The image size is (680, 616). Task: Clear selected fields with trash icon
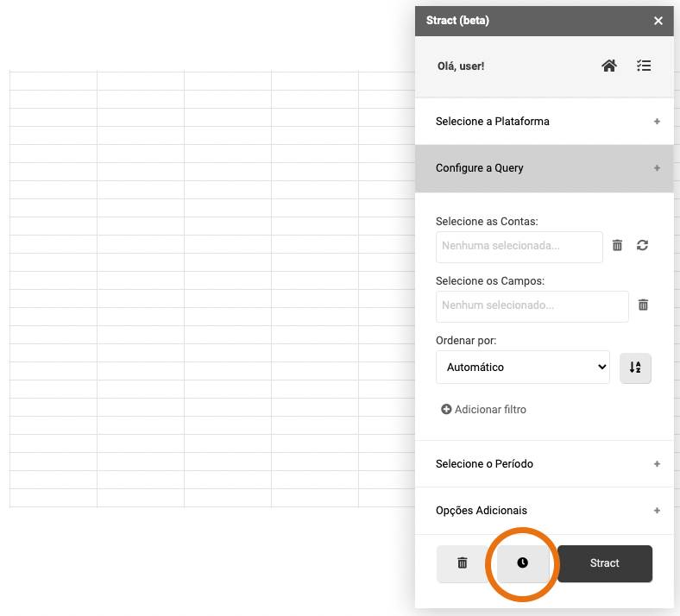tap(643, 305)
